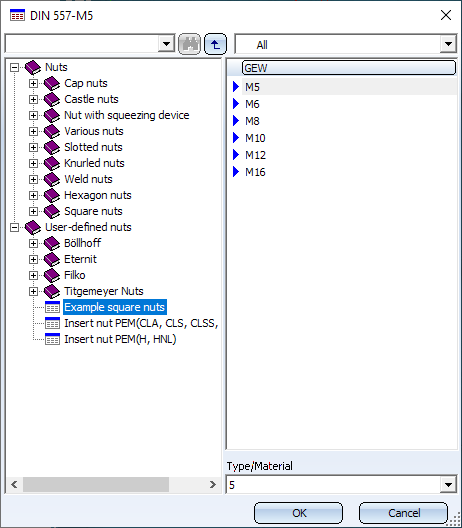Click the book icon beside Hexagon nuts

52,195
